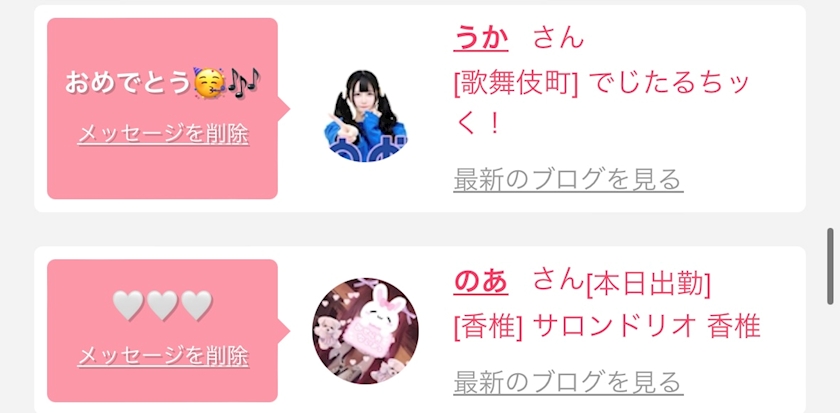
Task: Select the サロンドリオ 香椎 shop name
Action: 647,327
